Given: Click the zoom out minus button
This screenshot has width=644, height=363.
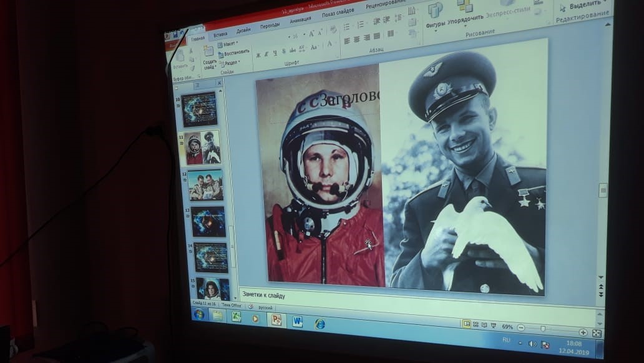Looking at the screenshot, I should tap(521, 328).
